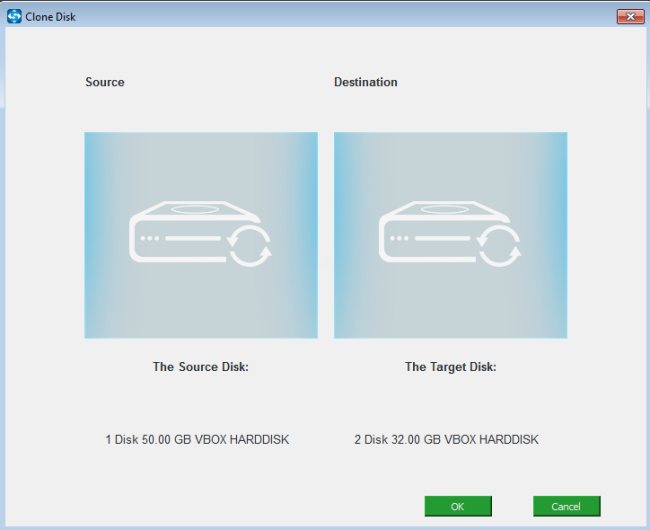Click circular sync arrows on Destination drive icon
Screen dimensions: 650x530
tap(499, 245)
